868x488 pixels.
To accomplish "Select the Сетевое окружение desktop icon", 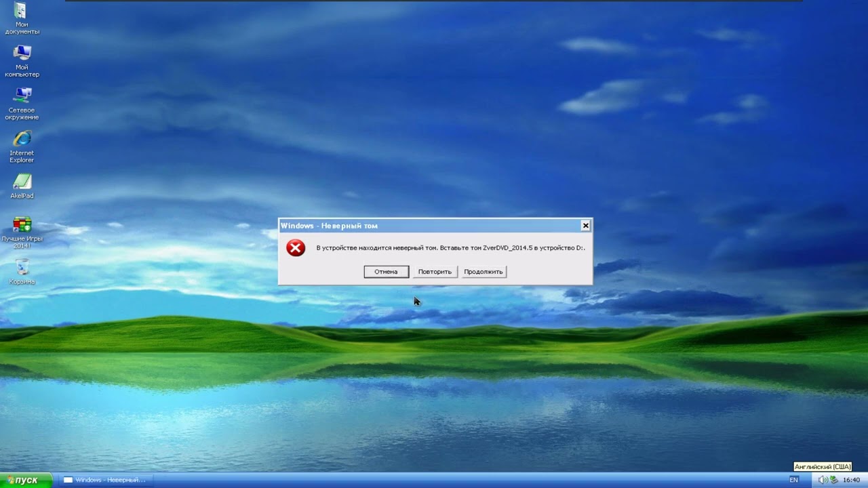I will (22, 104).
